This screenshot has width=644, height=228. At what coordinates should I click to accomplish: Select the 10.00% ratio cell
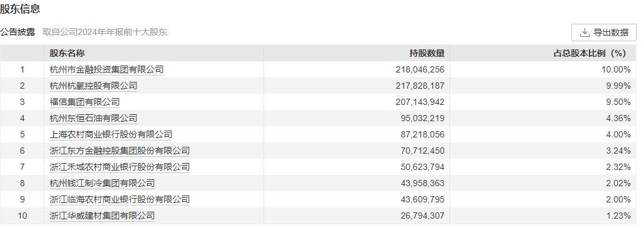point(616,70)
